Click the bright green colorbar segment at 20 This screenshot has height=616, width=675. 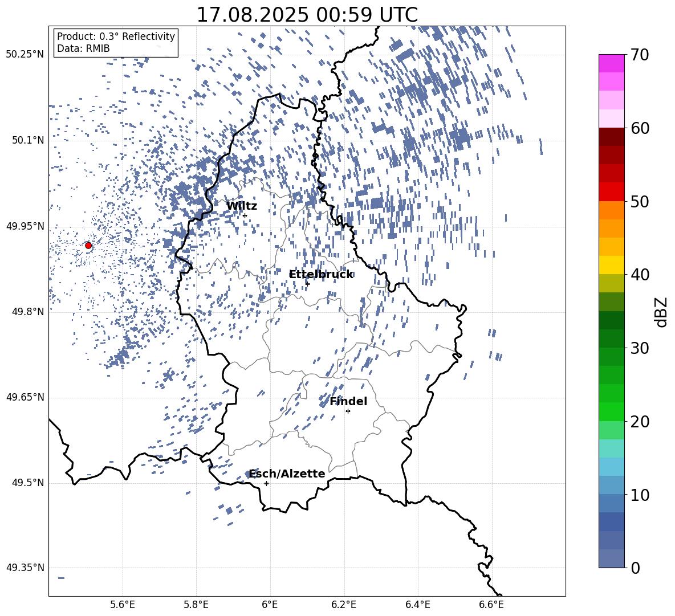tap(611, 411)
